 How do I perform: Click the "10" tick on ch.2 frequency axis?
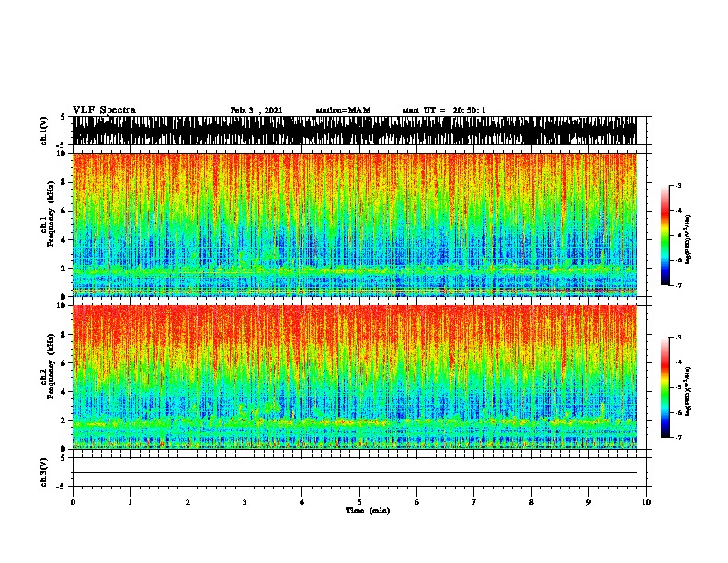pos(63,305)
